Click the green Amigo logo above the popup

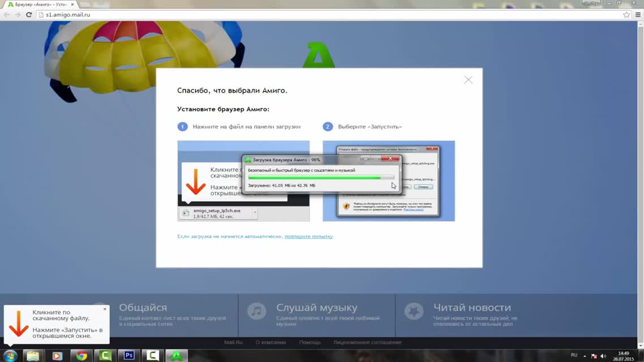319,55
